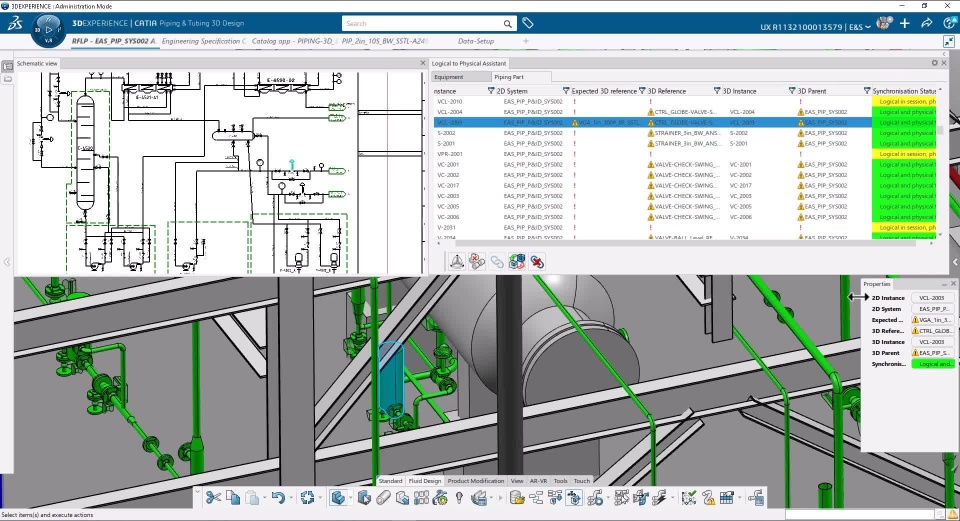Click in the Search input field
Viewport: 960px width, 521px height.
pyautogui.click(x=421, y=24)
